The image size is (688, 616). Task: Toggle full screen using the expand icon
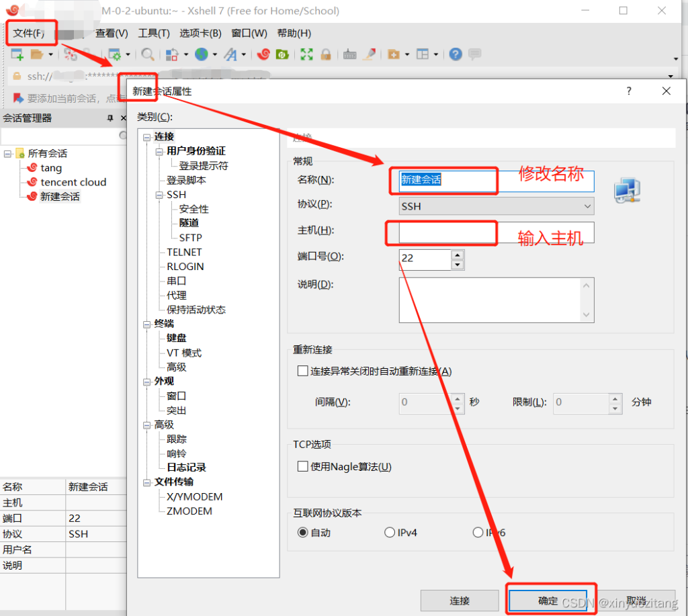306,54
